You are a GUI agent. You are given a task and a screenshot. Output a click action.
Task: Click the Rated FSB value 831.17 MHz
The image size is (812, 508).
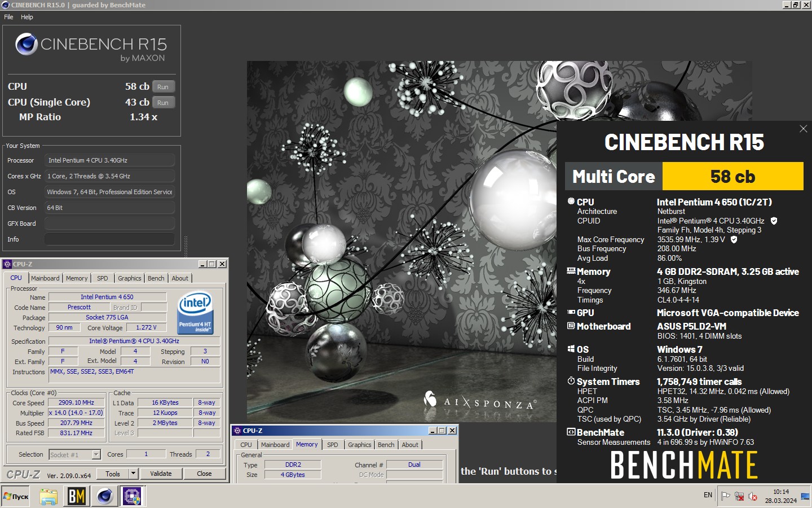76,433
